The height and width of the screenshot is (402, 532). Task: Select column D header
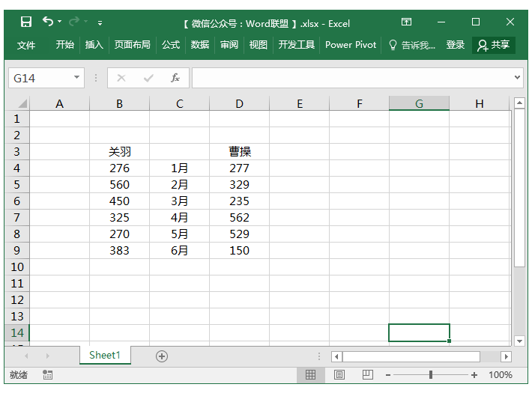pyautogui.click(x=239, y=103)
